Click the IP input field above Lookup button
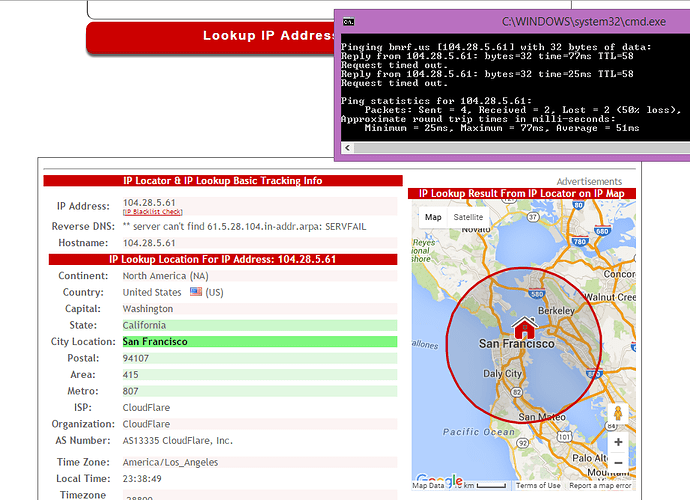 [x=210, y=9]
